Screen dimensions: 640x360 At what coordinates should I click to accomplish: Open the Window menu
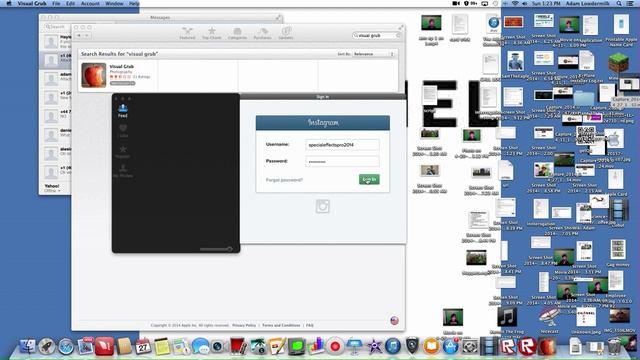tap(114, 3)
